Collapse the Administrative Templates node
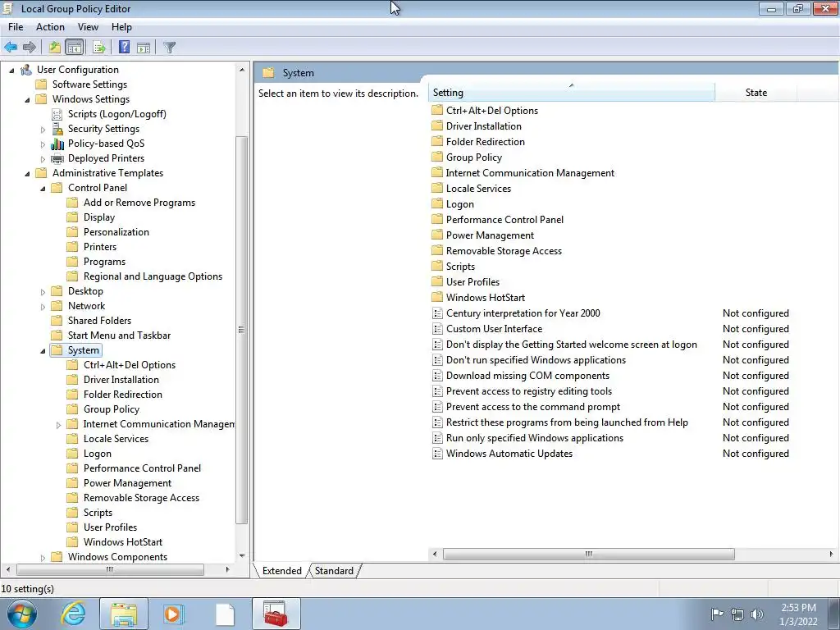 27,174
